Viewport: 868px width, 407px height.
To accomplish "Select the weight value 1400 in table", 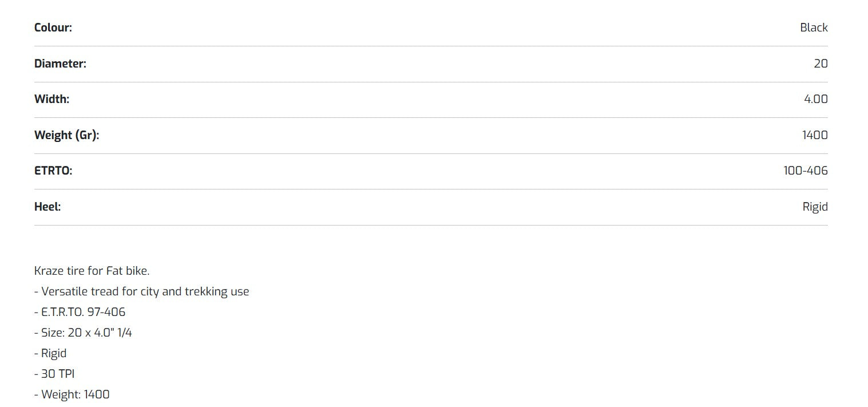I will pyautogui.click(x=815, y=135).
